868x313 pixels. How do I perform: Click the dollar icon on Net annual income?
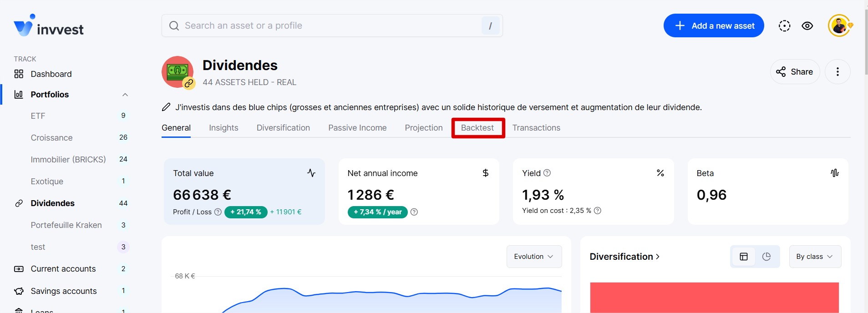coord(486,173)
